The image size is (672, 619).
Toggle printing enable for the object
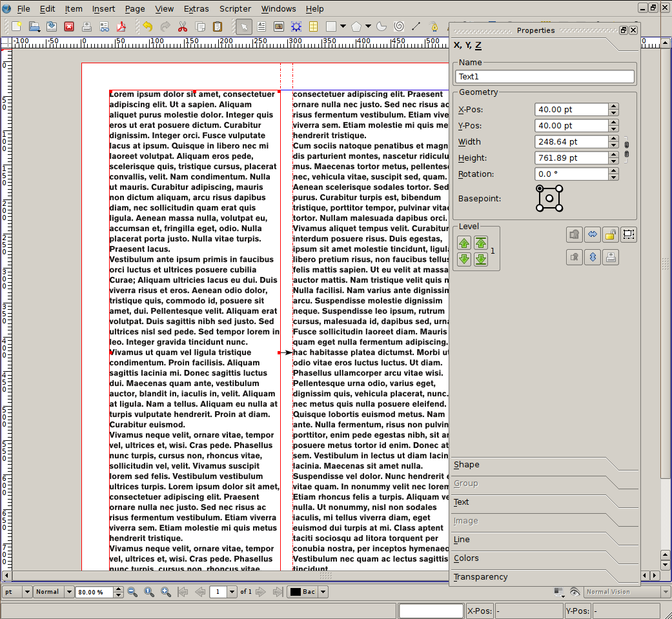[610, 258]
